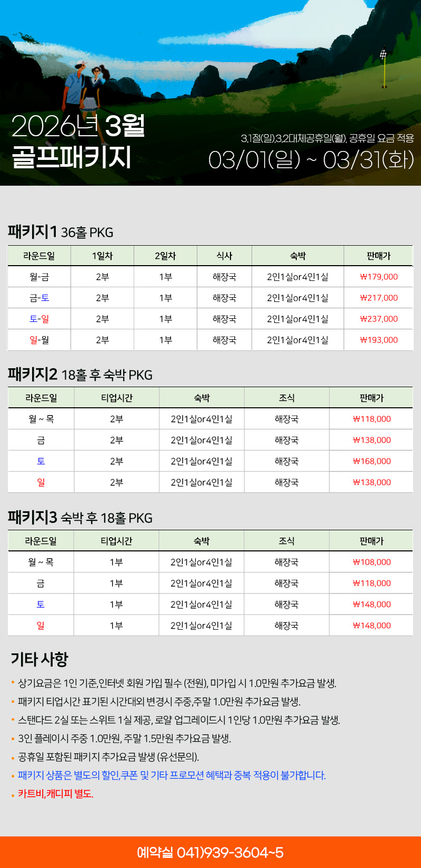The height and width of the screenshot is (868, 421).
Task: Click the 패키지2 18홀 후 숙박 PKG heading
Action: [80, 375]
